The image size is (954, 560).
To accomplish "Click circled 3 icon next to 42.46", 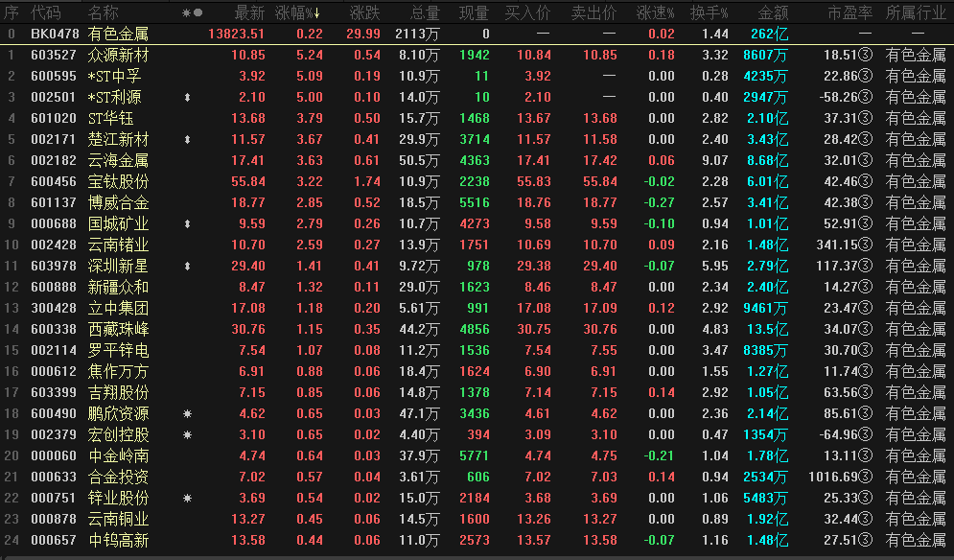I will [x=865, y=181].
